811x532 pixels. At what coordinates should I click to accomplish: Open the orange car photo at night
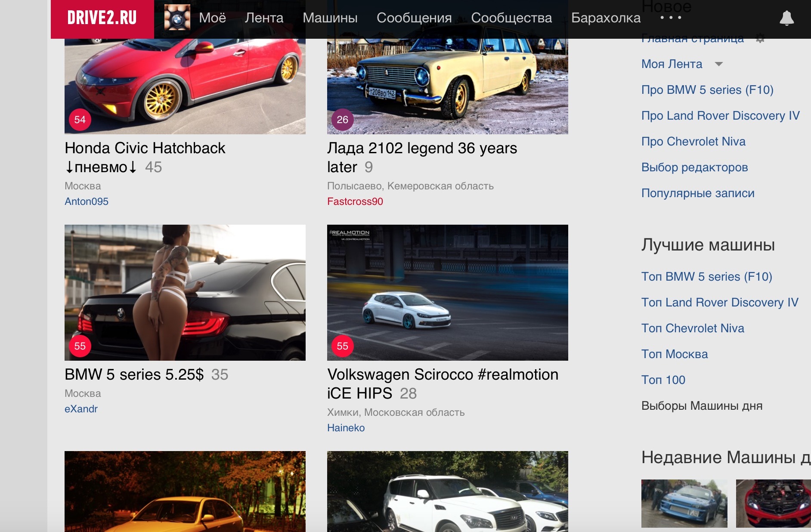[x=185, y=492]
